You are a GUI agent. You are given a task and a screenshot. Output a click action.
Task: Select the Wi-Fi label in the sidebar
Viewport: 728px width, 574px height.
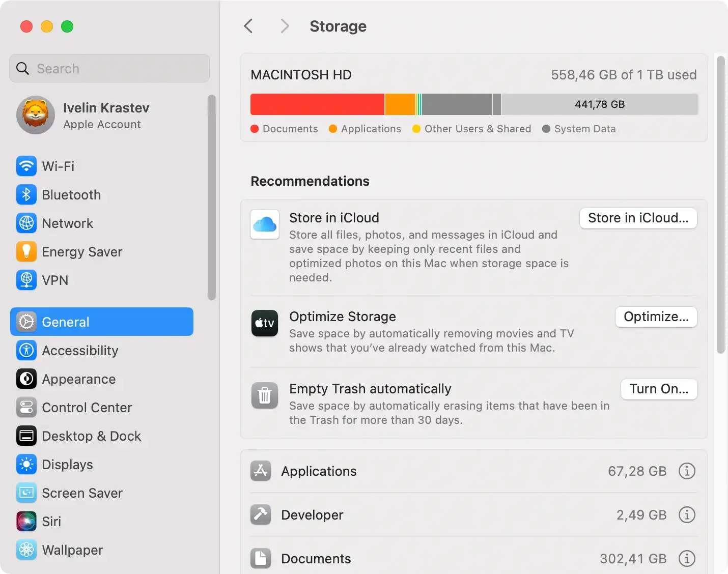click(x=58, y=166)
